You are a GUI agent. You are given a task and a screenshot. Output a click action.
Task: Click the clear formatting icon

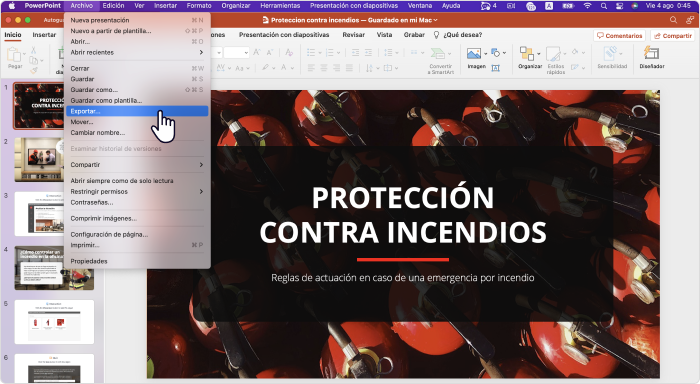tap(289, 52)
